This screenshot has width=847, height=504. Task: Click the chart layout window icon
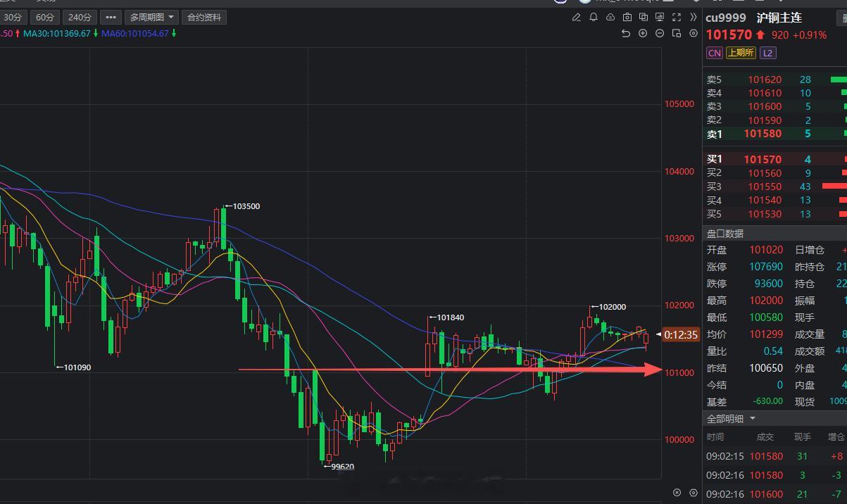pyautogui.click(x=677, y=34)
